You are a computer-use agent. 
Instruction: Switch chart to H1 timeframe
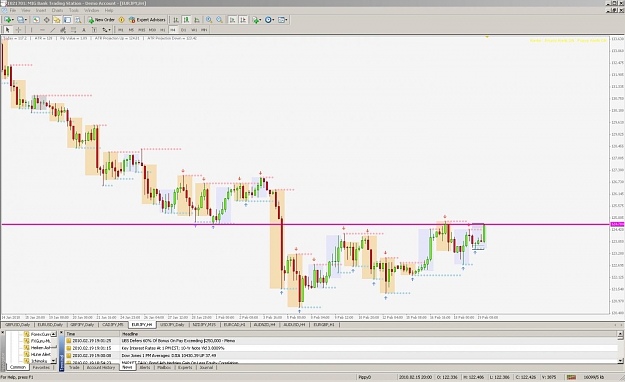pos(163,30)
